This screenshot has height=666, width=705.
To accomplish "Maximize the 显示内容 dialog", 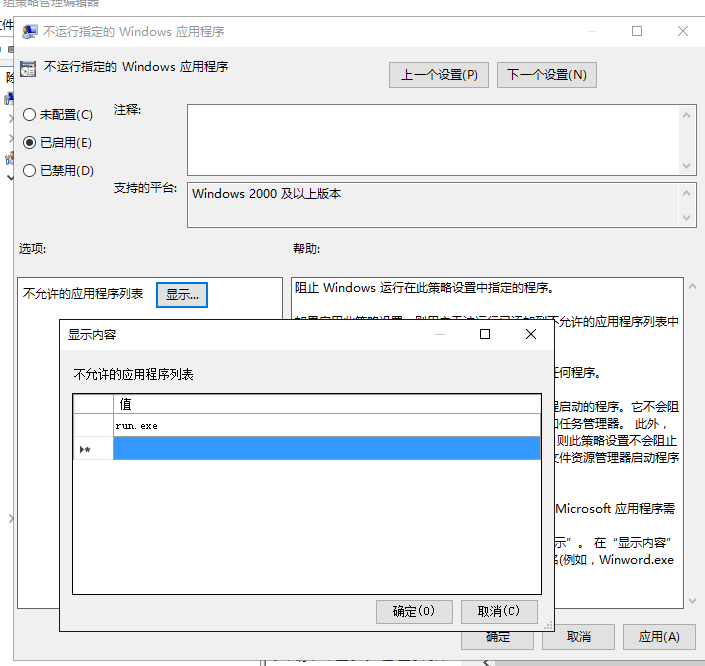I will (485, 334).
